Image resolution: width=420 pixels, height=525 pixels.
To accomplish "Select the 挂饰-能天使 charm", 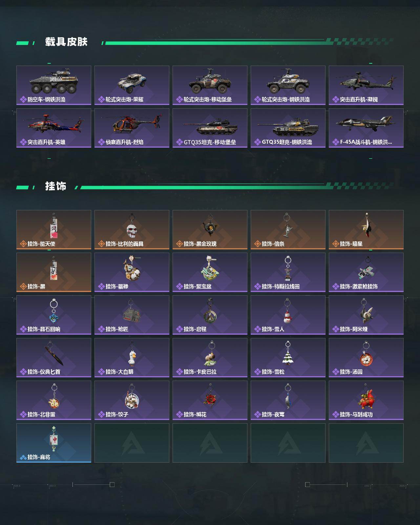I will tap(54, 230).
